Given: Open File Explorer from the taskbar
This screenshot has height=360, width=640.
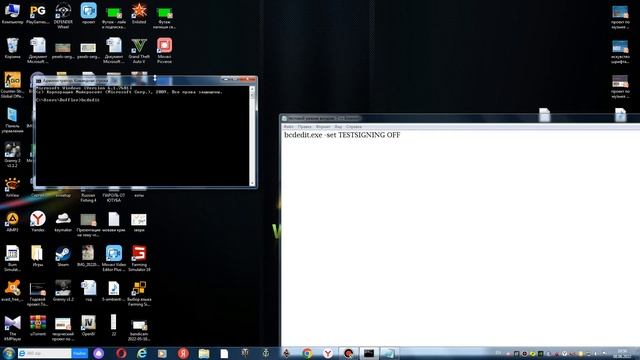Looking at the screenshot, I should [x=204, y=353].
